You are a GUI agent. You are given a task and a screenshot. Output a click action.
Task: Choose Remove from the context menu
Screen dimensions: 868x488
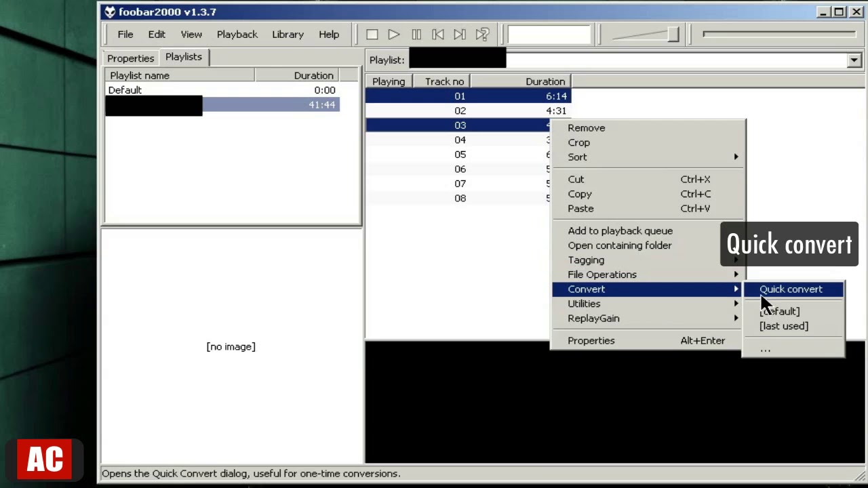[x=648, y=128]
